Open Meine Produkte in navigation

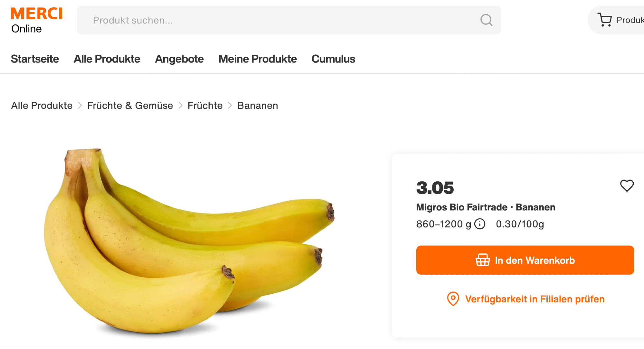pyautogui.click(x=258, y=59)
